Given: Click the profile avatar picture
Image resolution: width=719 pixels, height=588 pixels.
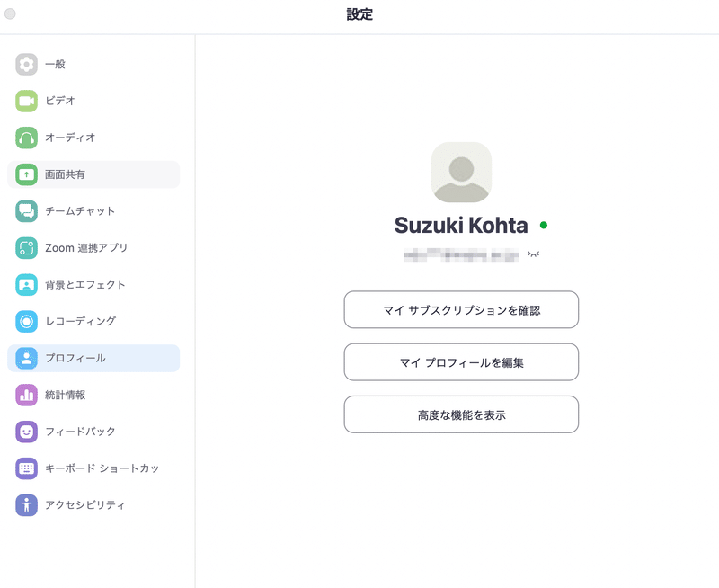Looking at the screenshot, I should click(461, 172).
